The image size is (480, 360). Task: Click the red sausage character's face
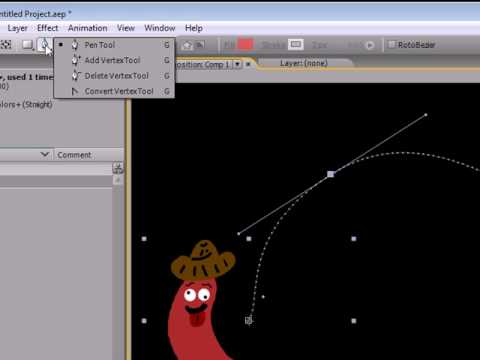pos(197,304)
